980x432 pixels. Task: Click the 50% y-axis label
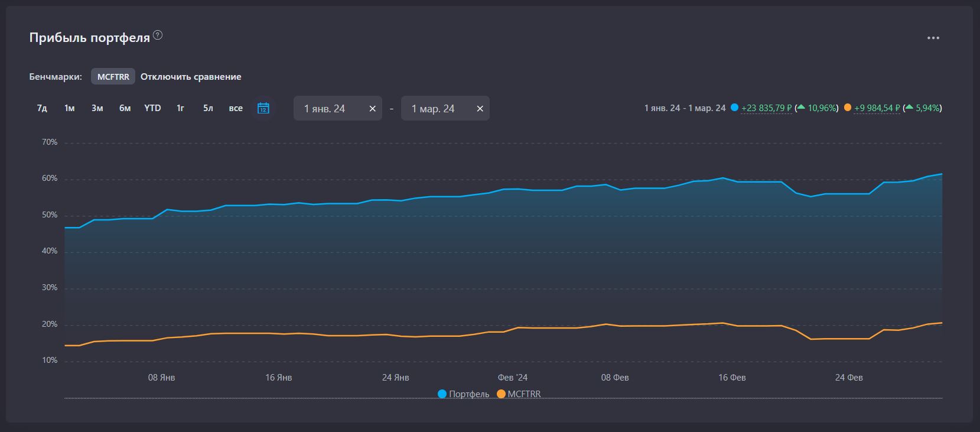coord(50,215)
